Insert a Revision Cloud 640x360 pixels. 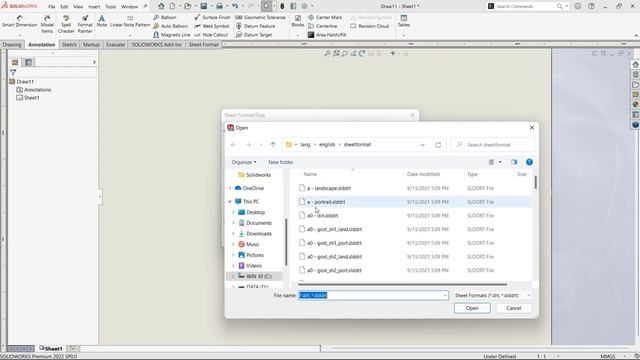pyautogui.click(x=369, y=26)
